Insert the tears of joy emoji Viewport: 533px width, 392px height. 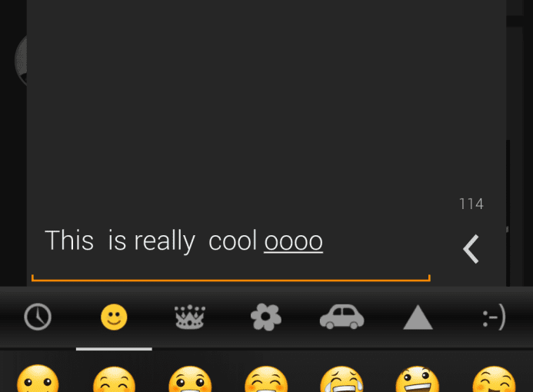pyautogui.click(x=342, y=379)
